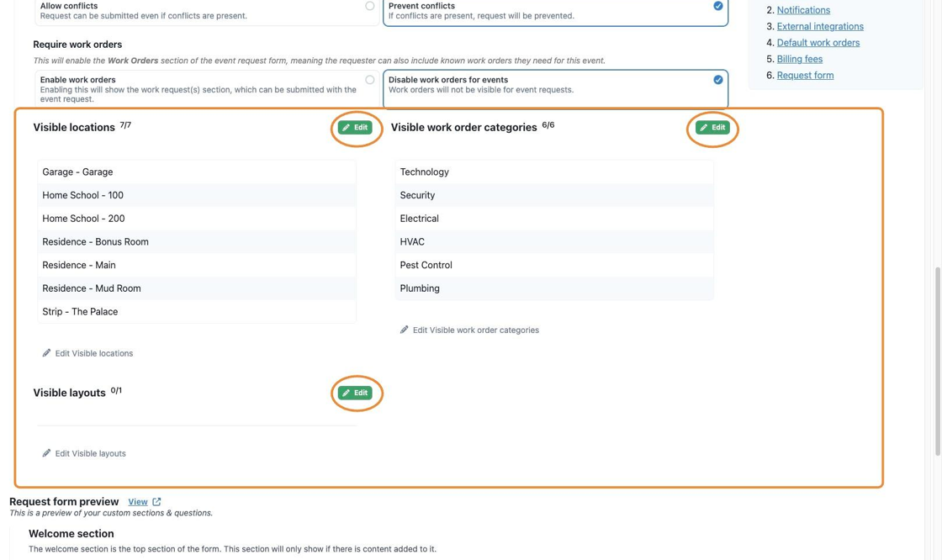942x560 pixels.
Task: Select the Enable work orders radio button
Action: click(x=370, y=80)
